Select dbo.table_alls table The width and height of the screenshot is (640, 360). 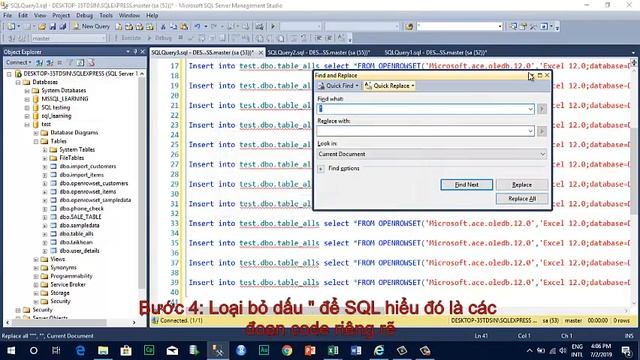76,233
